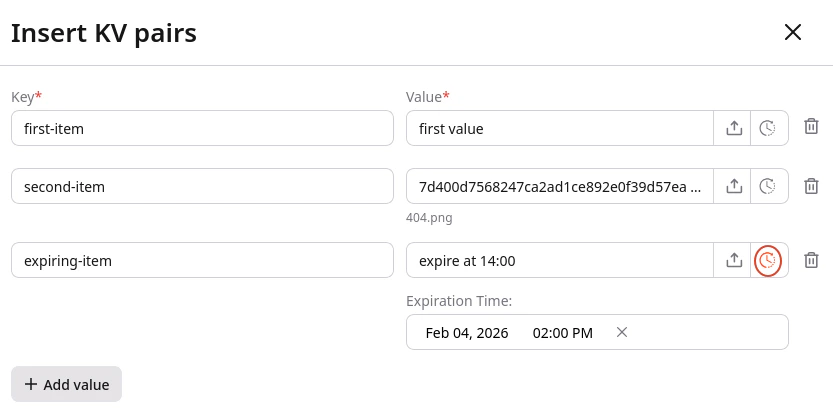Screen dimensions: 833x417
Task: Delete the expiring-item row
Action: [x=811, y=260]
